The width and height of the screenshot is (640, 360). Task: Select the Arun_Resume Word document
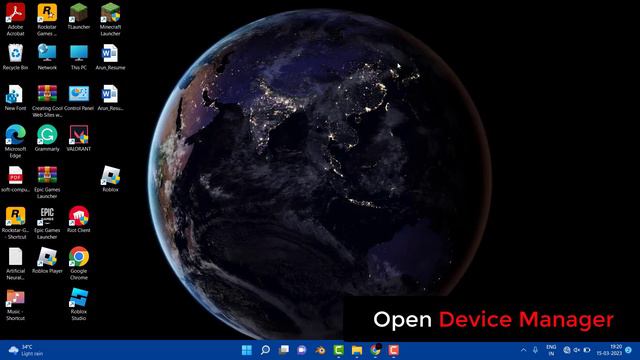tap(110, 57)
